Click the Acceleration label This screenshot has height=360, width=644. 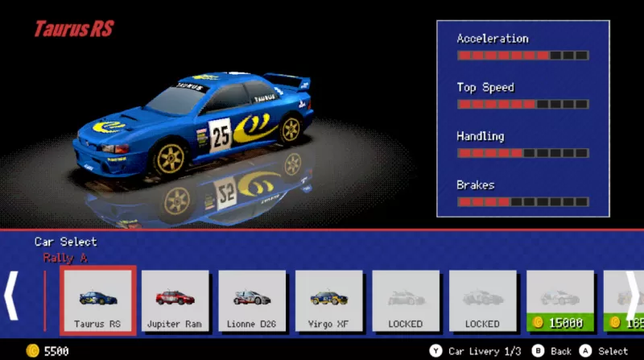click(493, 39)
